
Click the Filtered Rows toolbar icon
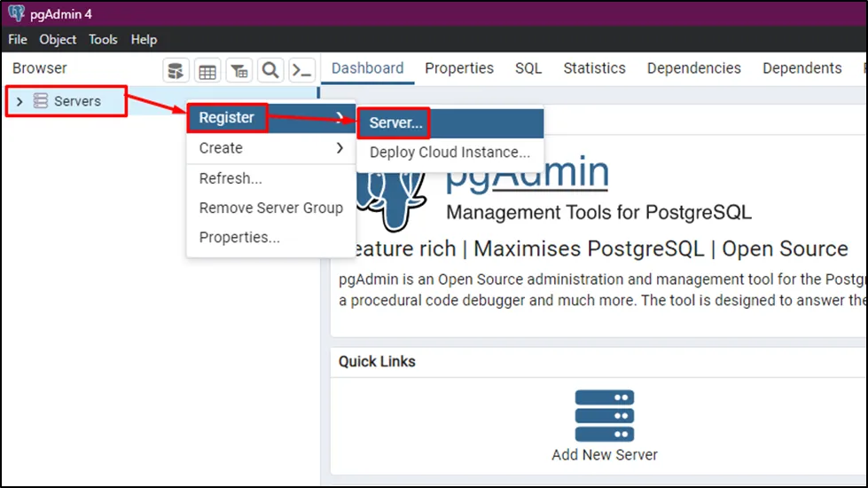(x=239, y=71)
